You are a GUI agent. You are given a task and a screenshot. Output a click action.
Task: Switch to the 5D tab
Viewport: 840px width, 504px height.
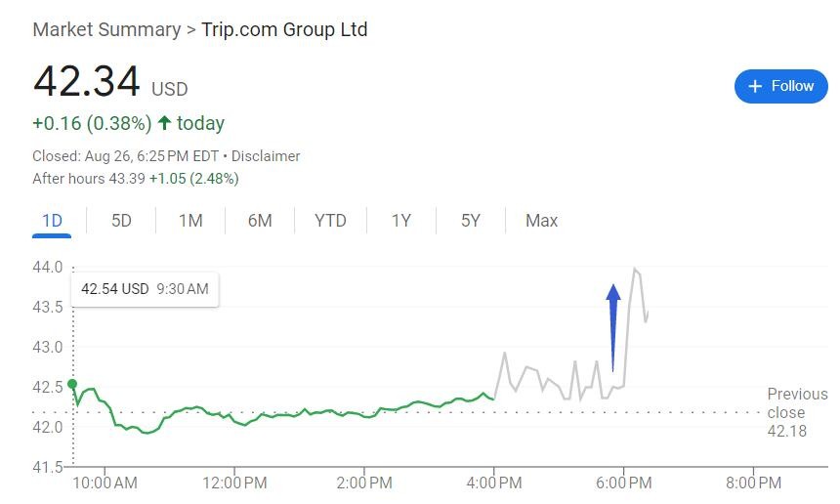pos(121,221)
